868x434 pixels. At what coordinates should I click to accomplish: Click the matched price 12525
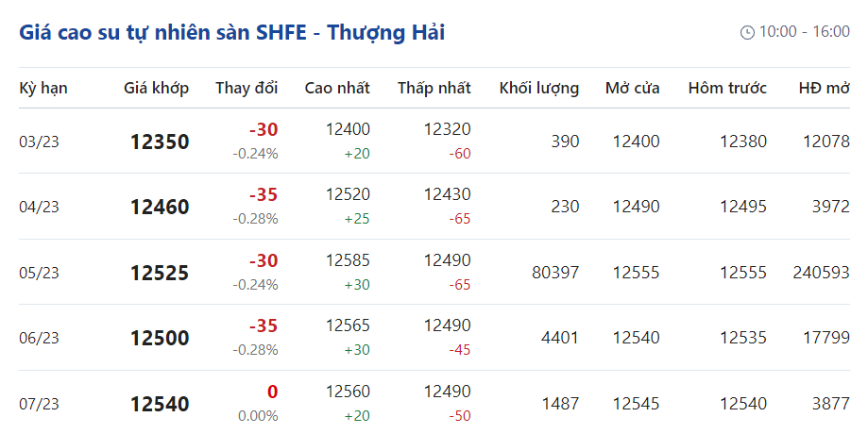160,274
